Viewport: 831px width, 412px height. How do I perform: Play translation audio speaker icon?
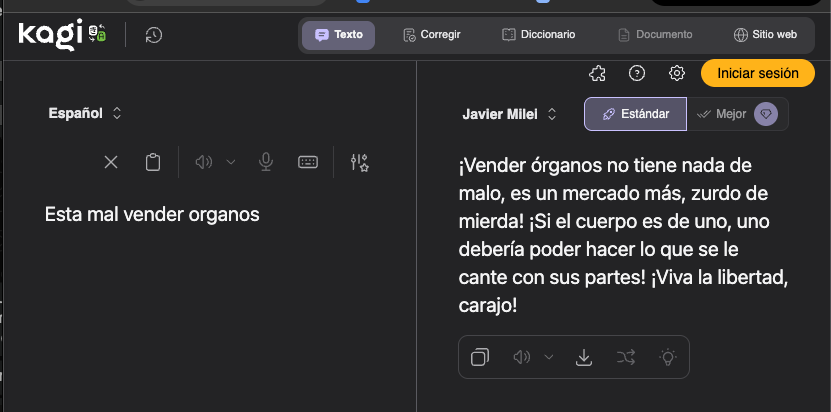pyautogui.click(x=521, y=357)
